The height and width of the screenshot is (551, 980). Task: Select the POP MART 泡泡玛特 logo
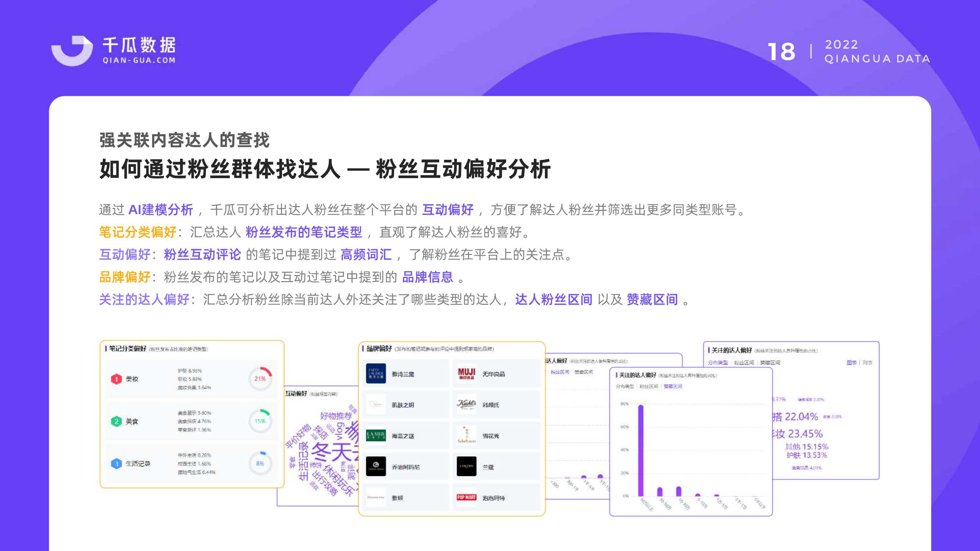coord(466,497)
